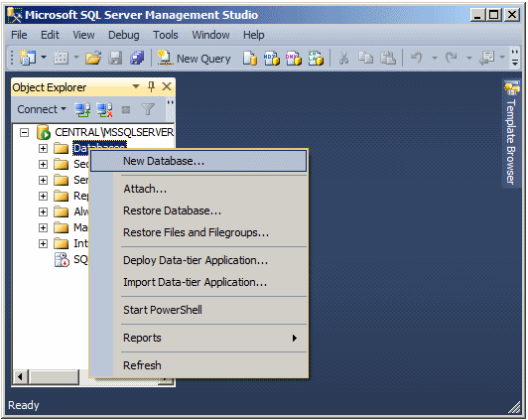Choose Deploy Data-tier Application option
528x420 pixels.
(198, 260)
